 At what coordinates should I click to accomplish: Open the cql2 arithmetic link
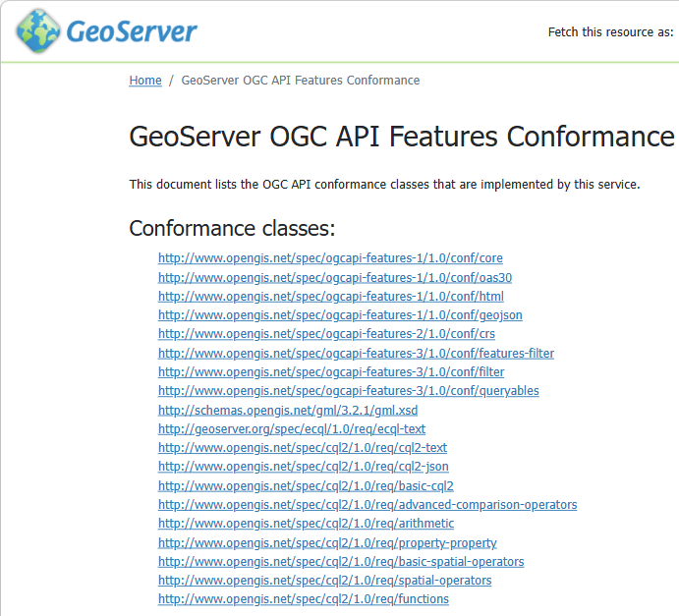coord(306,524)
